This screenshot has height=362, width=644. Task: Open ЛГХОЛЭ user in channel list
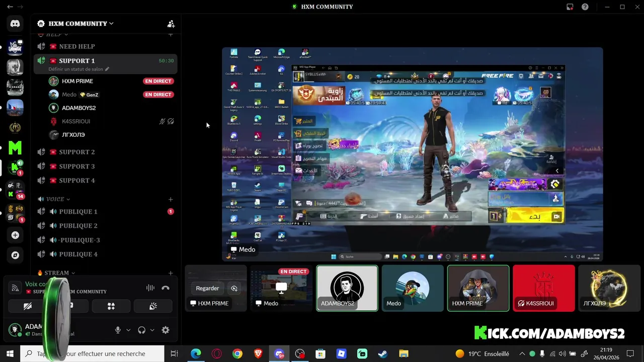[x=111, y=135]
